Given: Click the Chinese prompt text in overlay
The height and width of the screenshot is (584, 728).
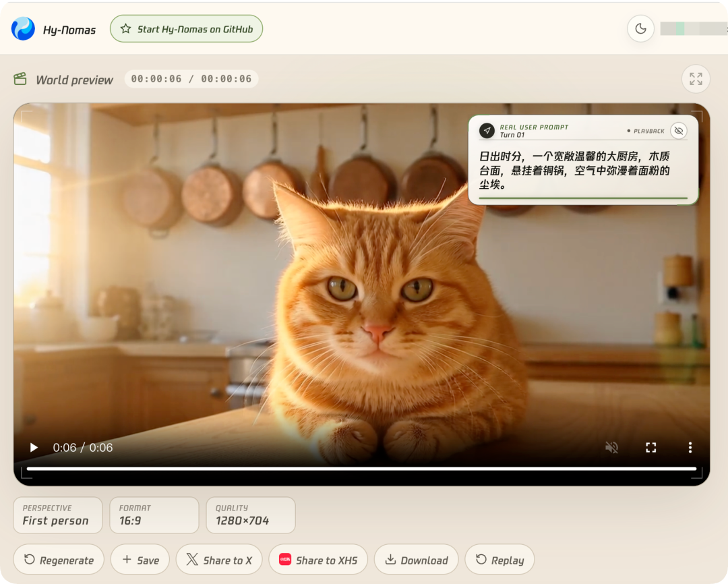Looking at the screenshot, I should point(574,171).
